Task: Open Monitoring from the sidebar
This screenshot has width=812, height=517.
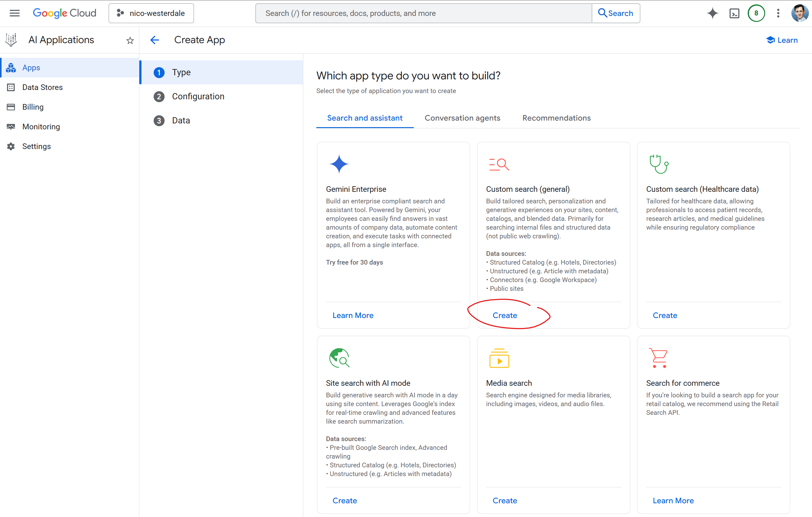Action: (41, 127)
